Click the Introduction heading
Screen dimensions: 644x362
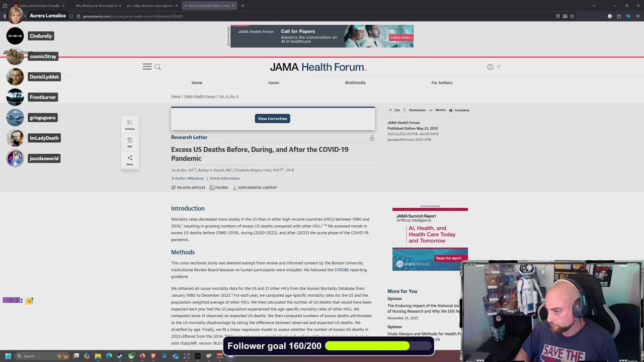pyautogui.click(x=188, y=208)
